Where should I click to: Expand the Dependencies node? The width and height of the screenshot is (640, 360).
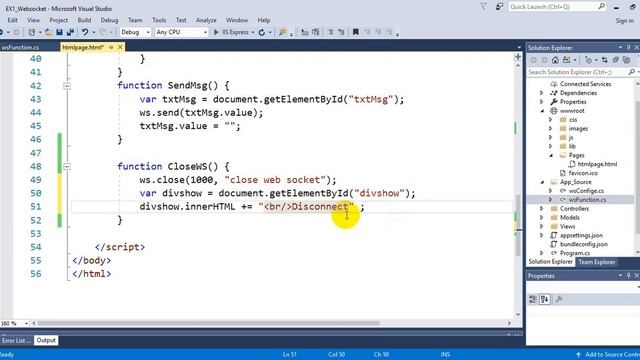(x=542, y=93)
